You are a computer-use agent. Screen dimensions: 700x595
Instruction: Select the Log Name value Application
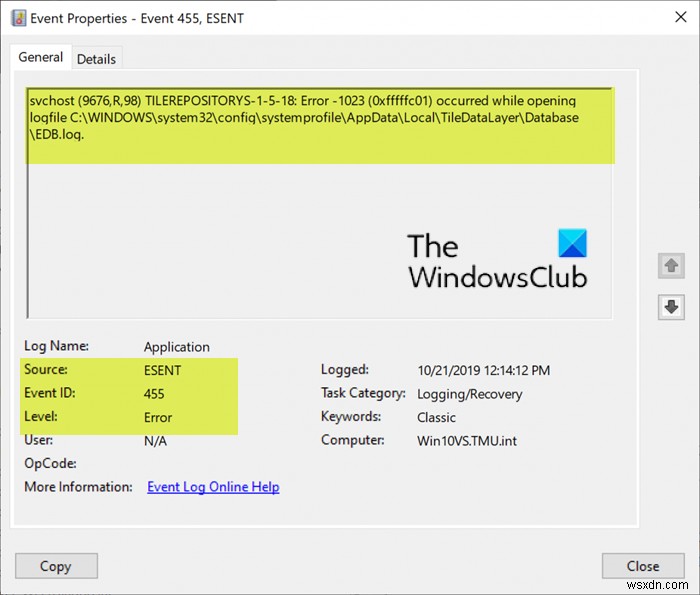pos(177,347)
